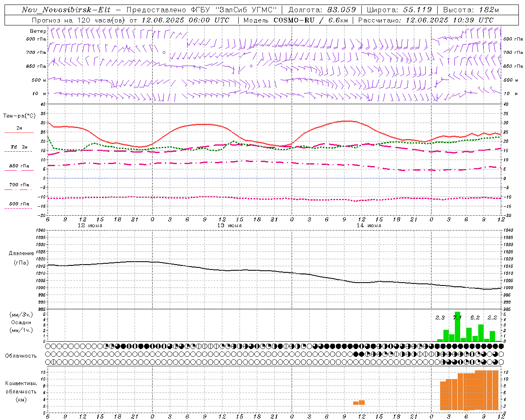The height and width of the screenshot is (420, 525).
Task: Click the station name Nov_Novosibirsk-Elt
Action: click(66, 10)
